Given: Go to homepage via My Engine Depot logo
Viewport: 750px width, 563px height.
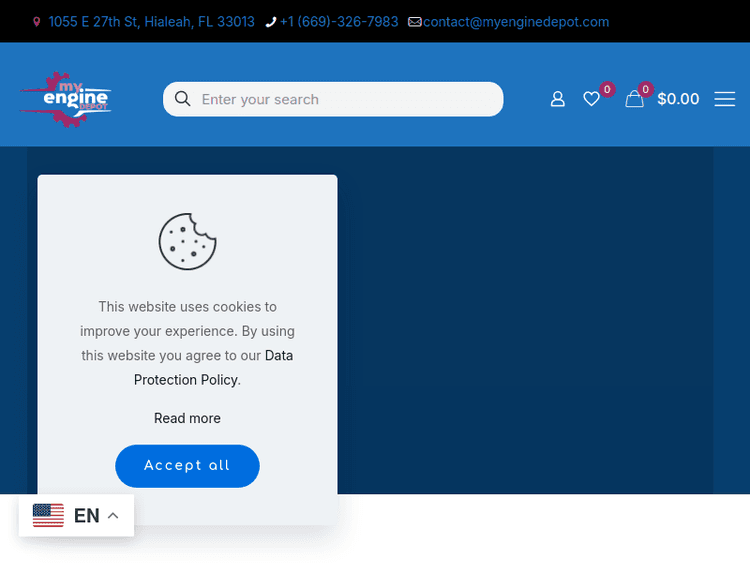Looking at the screenshot, I should 66,99.
